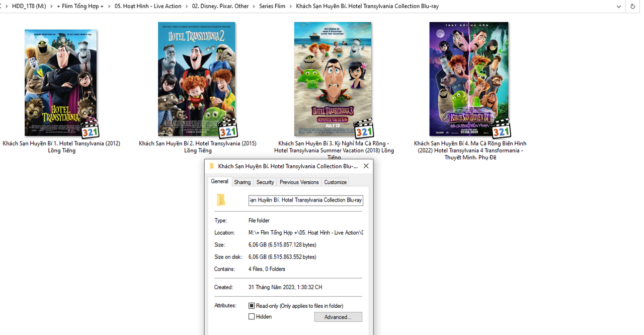Click HDD_1T8 (M:) in the address bar
This screenshot has height=335, width=644.
point(29,6)
